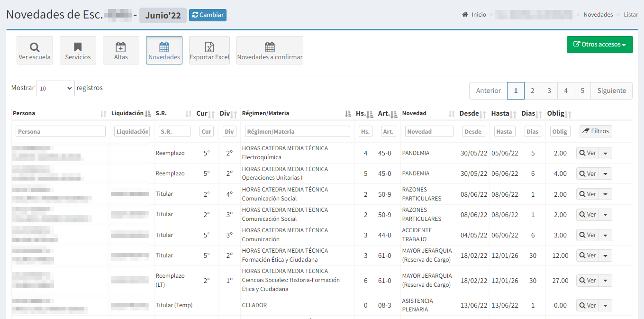644x319 pixels.
Task: Sort by Hasta column
Action: pyautogui.click(x=504, y=113)
